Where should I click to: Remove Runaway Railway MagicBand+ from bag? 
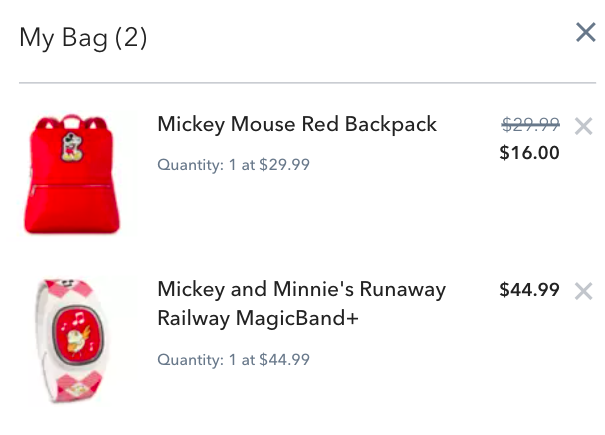[584, 291]
